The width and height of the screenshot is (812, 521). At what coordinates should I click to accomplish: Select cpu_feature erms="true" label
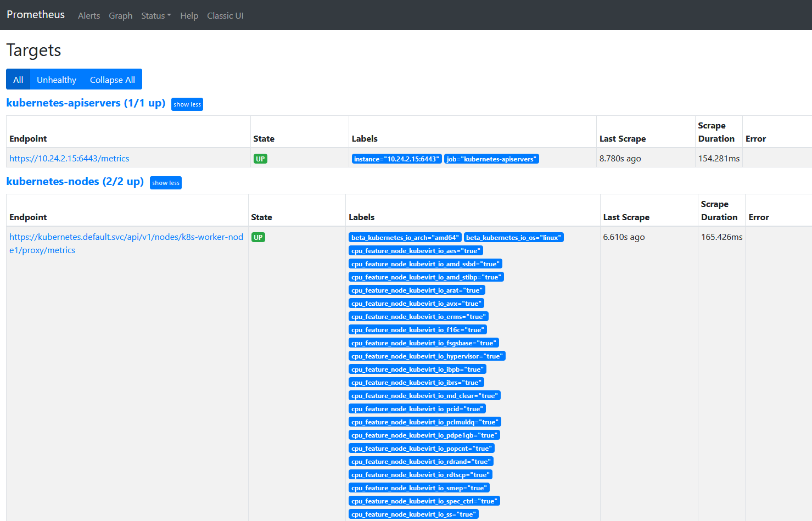[419, 316]
